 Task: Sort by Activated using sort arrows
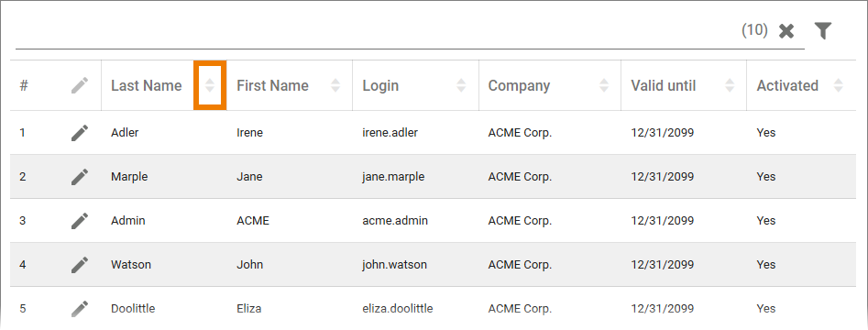point(838,85)
